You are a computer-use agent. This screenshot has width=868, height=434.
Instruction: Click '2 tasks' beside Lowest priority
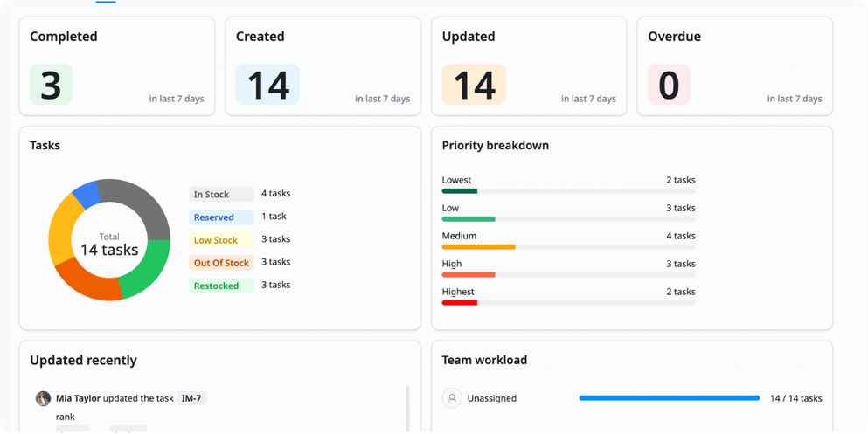click(x=681, y=180)
